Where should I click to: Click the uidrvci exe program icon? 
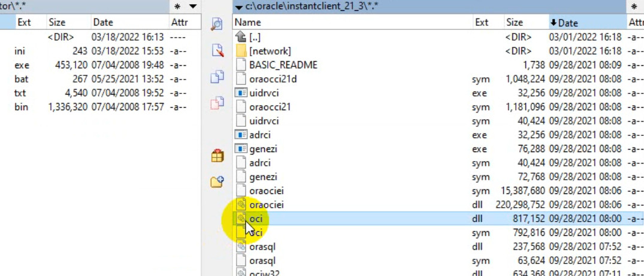241,93
